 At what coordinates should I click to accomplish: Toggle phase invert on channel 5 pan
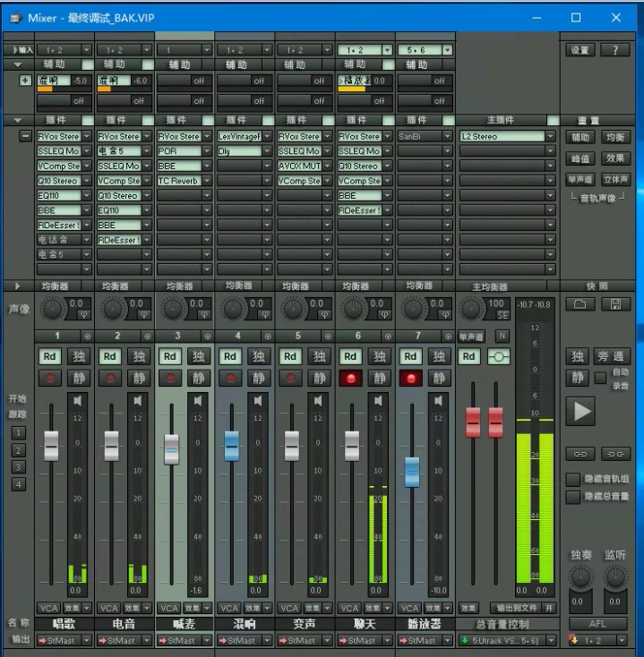click(x=324, y=314)
